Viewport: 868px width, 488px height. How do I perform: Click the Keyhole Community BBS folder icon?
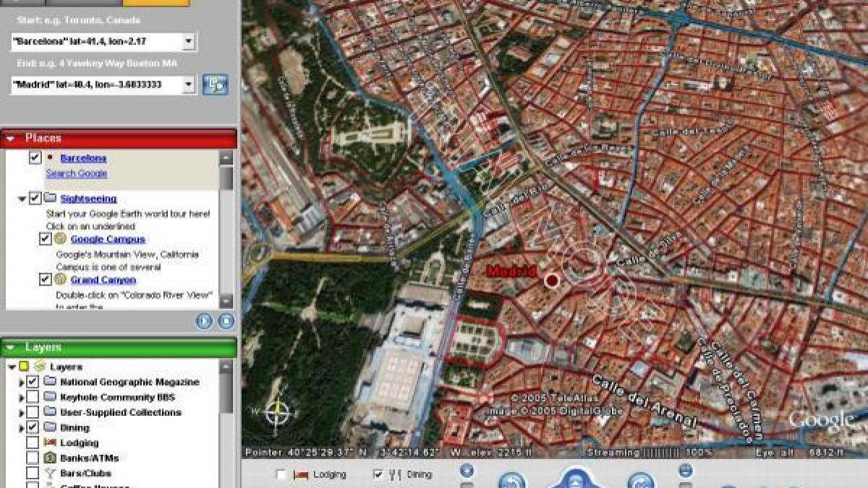(x=49, y=397)
